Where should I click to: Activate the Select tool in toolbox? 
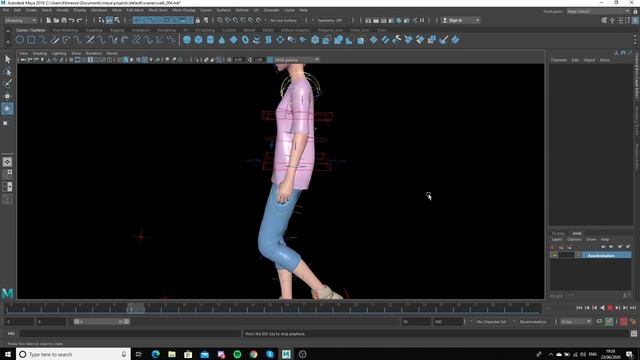pyautogui.click(x=7, y=59)
